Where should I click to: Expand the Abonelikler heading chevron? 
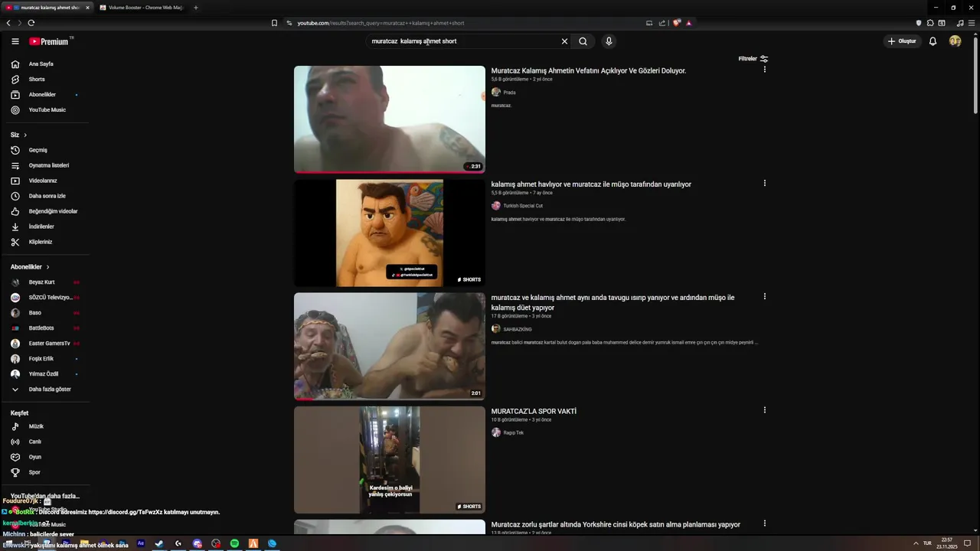(x=47, y=267)
